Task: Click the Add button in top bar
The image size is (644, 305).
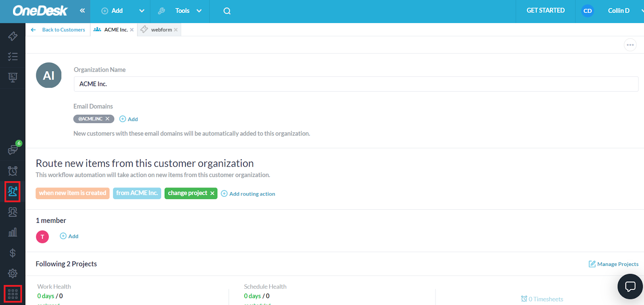Action: (112, 11)
